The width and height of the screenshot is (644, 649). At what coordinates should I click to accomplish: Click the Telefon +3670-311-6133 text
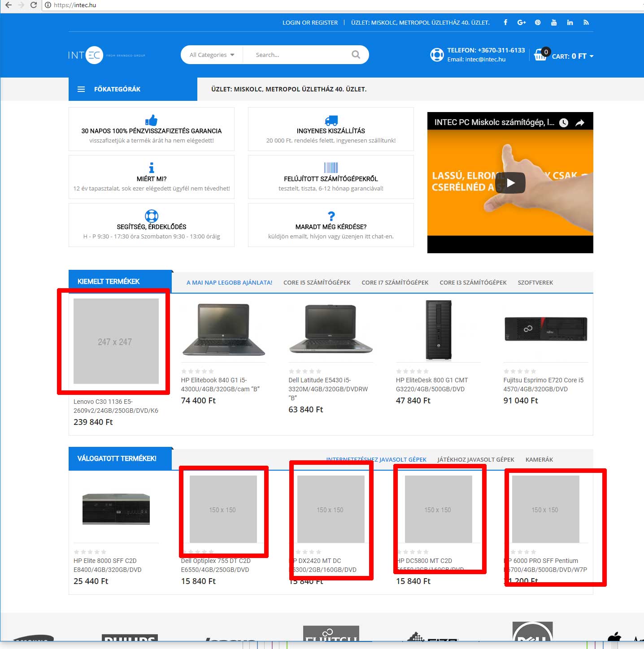tap(486, 50)
